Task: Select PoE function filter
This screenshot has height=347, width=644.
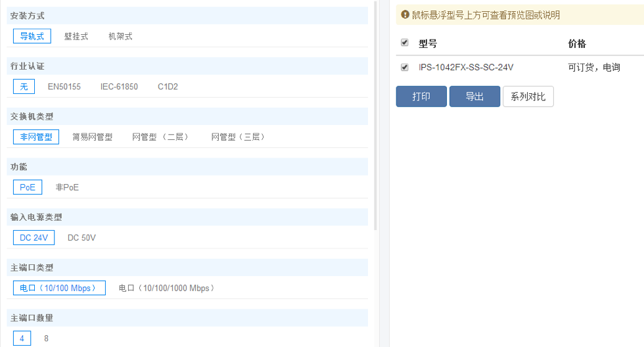Action: (x=28, y=187)
